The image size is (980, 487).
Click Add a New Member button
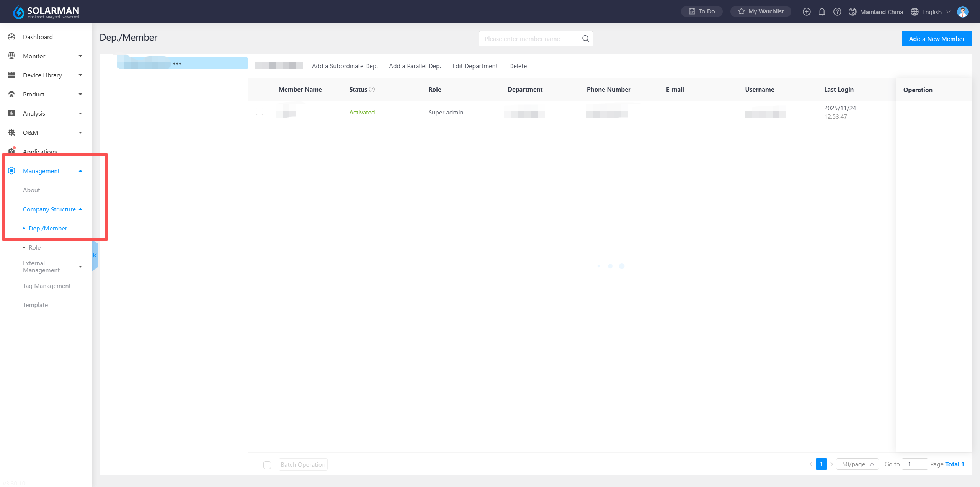(x=936, y=39)
